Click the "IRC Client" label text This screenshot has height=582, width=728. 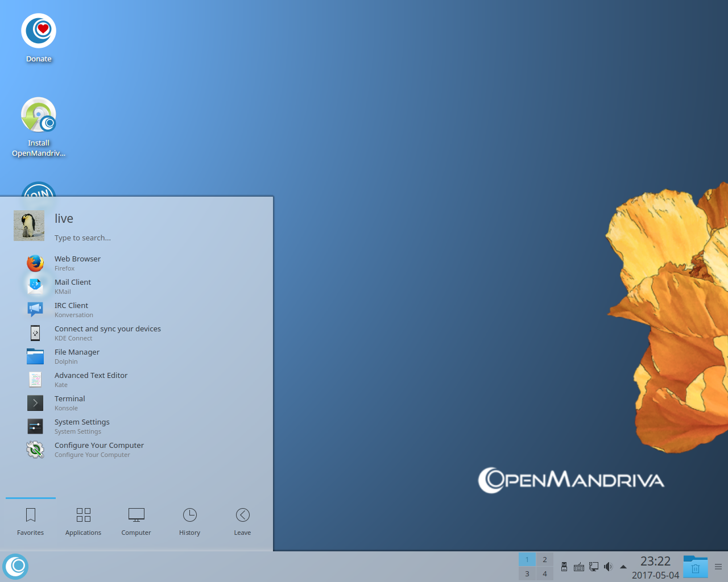71,305
